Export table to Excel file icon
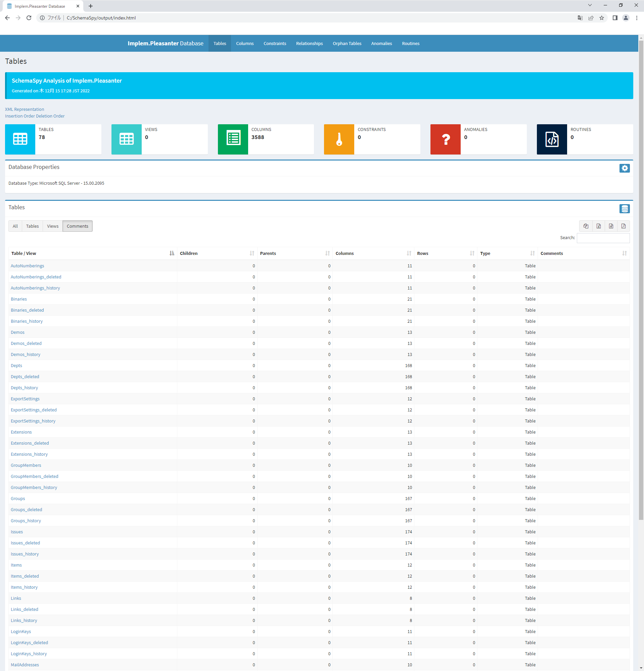Viewport: 644px width, 671px height. pos(598,226)
